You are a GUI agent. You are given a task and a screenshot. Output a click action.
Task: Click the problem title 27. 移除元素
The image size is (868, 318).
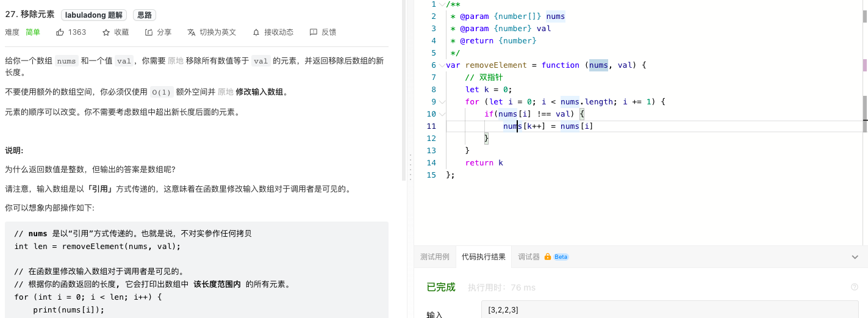point(30,15)
